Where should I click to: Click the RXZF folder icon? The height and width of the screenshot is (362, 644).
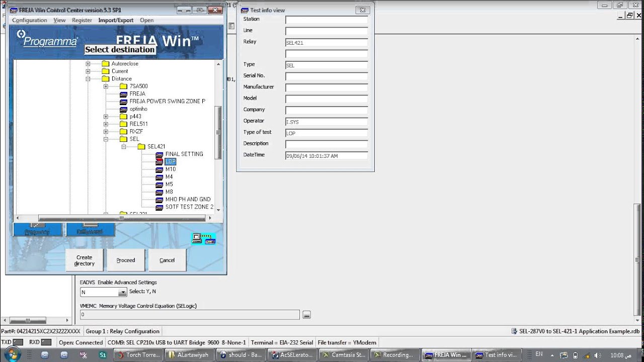pos(124,132)
